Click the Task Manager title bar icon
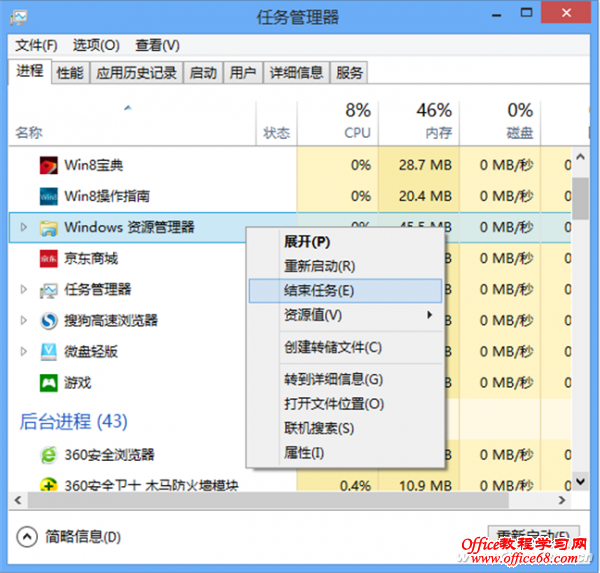 (19, 17)
